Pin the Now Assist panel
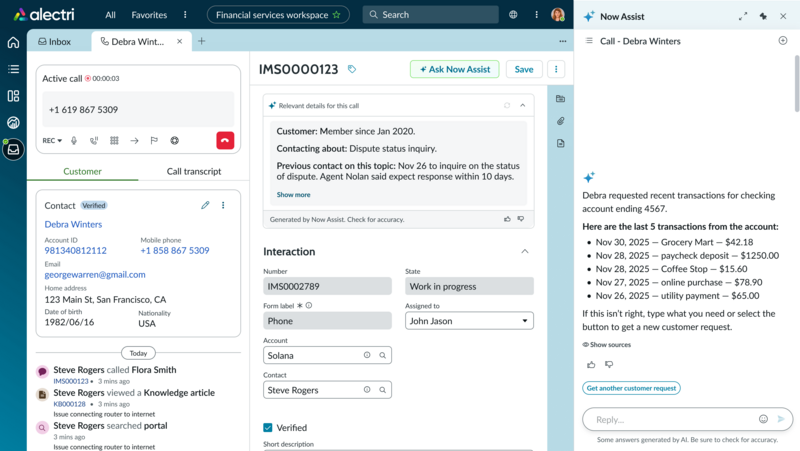Screen dimensions: 800x451 pyautogui.click(x=763, y=16)
